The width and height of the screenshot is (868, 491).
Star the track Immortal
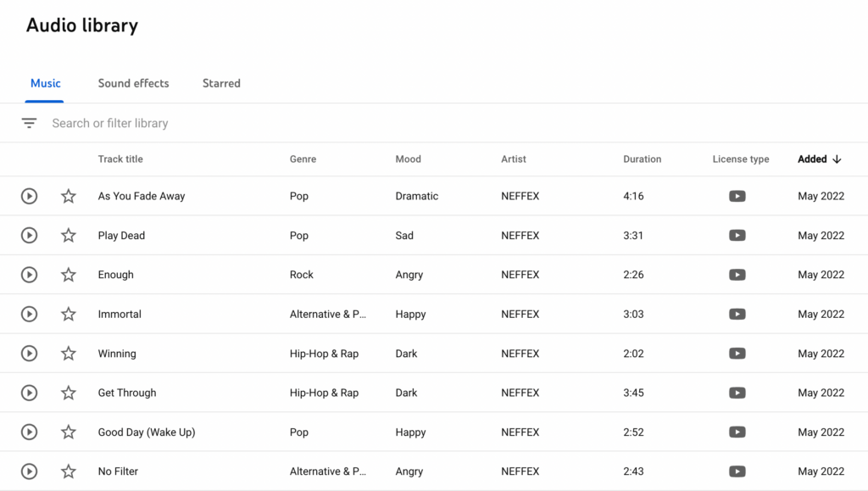[x=68, y=314]
